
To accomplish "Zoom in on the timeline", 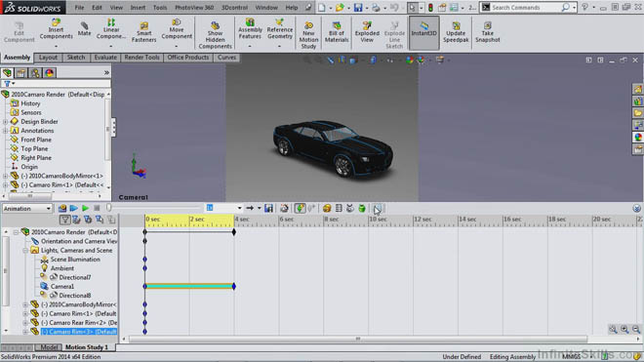I will point(624,329).
